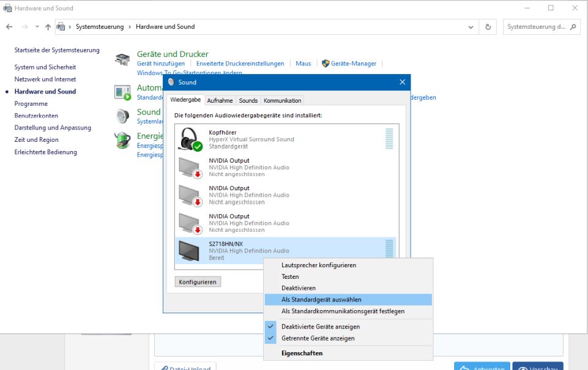588x370 pixels.
Task: Click the Hardware und Sound breadcrumb
Action: pyautogui.click(x=165, y=27)
